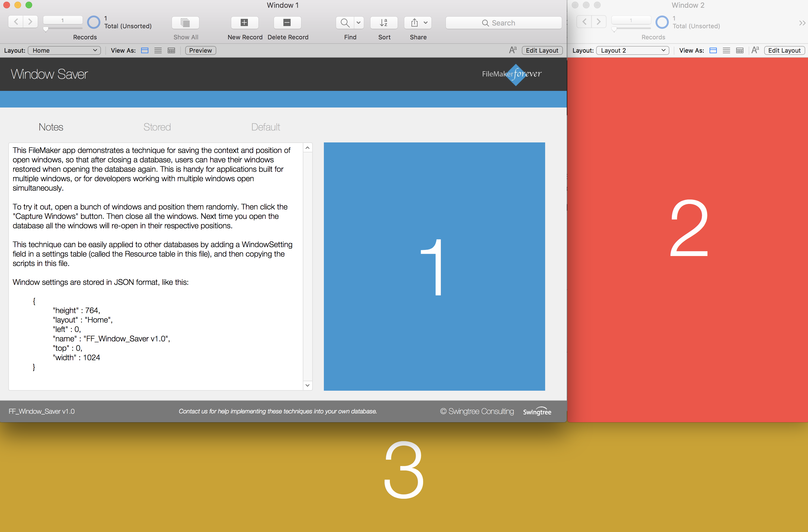Click the notes scrollbar down arrow
The height and width of the screenshot is (532, 808).
(308, 385)
